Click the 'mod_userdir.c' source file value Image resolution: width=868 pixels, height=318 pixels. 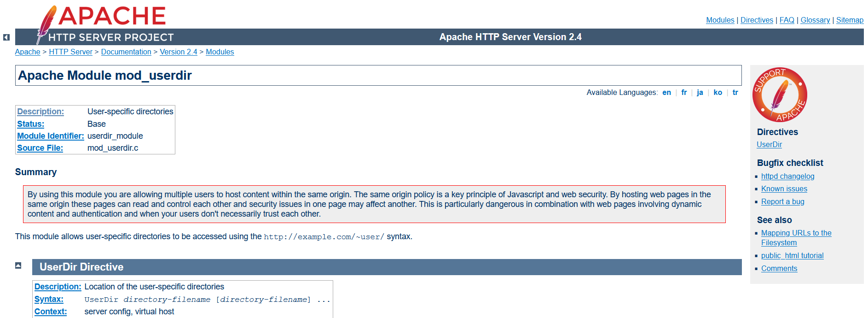(113, 148)
